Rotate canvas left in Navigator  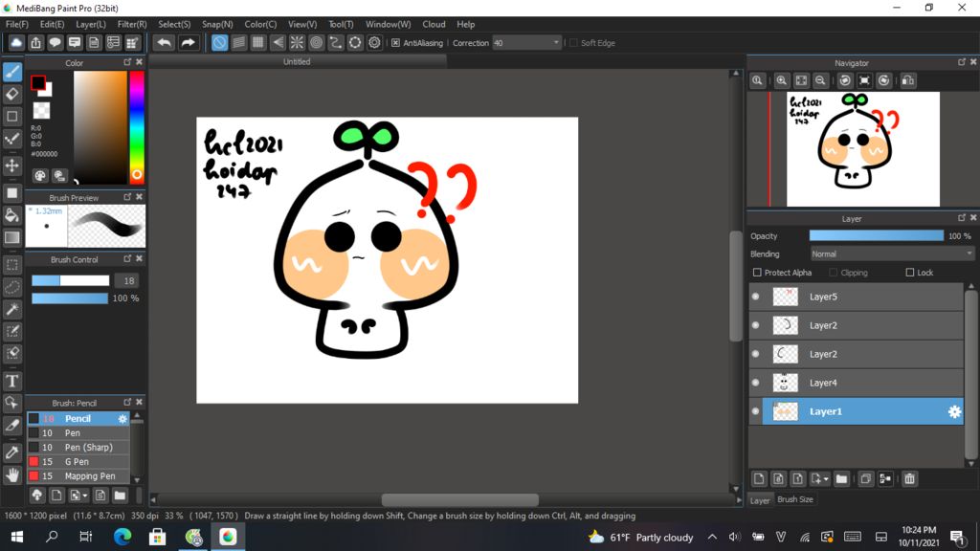pos(845,80)
